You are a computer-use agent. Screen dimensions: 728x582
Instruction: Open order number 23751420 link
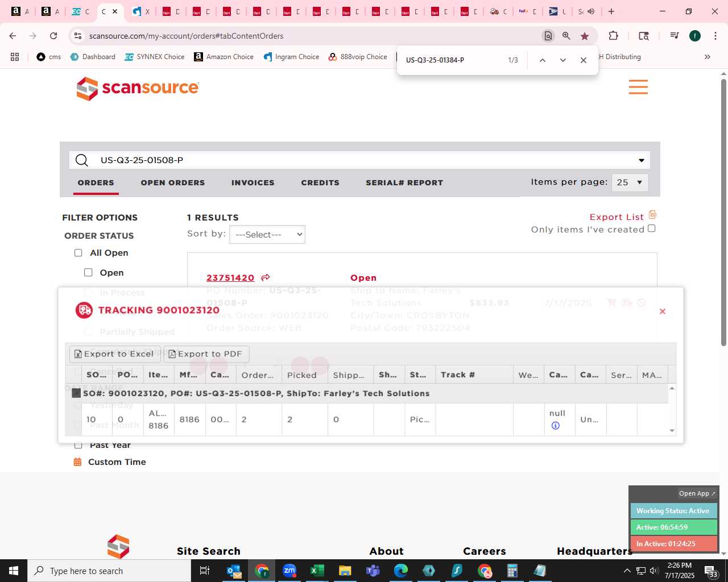click(230, 278)
